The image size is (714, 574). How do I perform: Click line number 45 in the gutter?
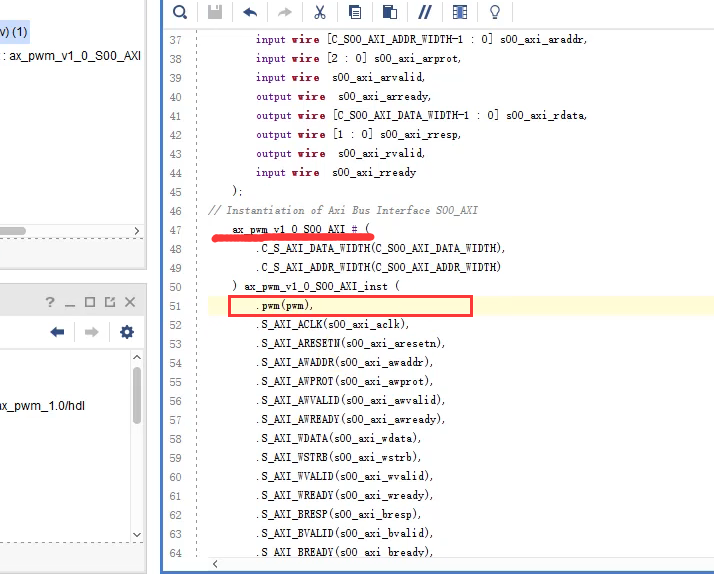point(175,193)
